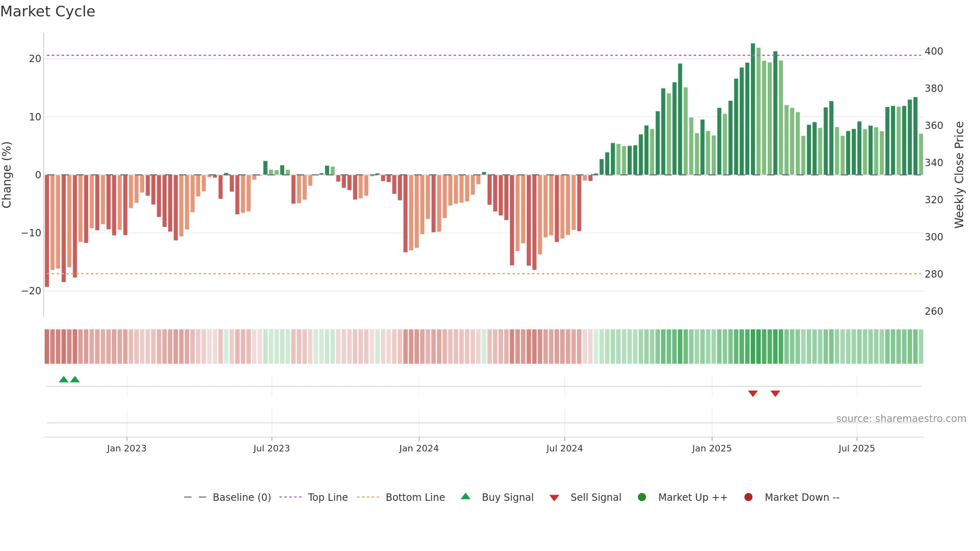This screenshot has height=551, width=980.
Task: Click the Jan 2025 axis label
Action: tap(712, 449)
